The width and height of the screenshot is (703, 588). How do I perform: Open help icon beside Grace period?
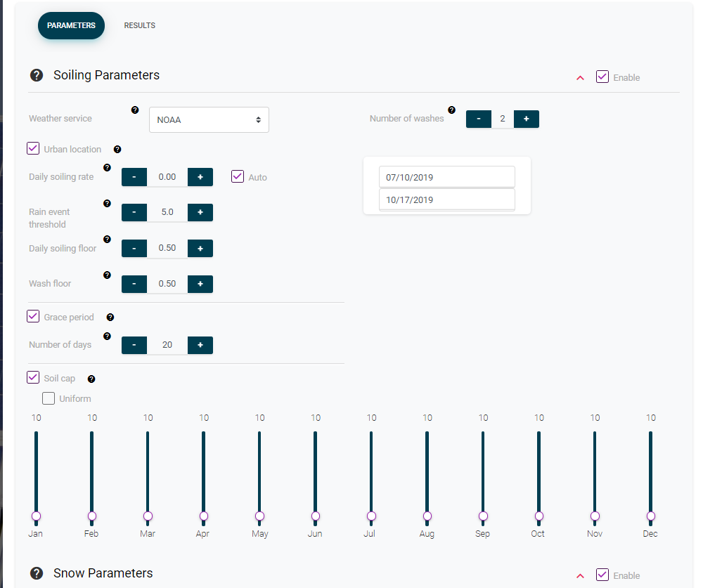point(110,318)
